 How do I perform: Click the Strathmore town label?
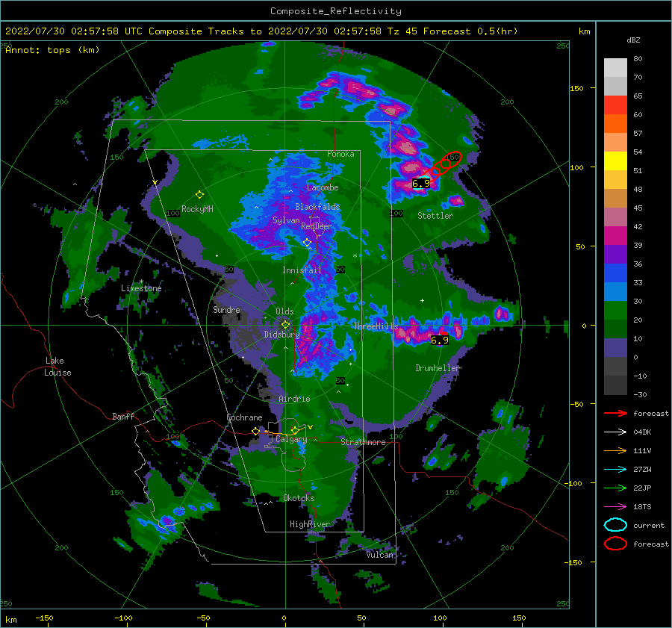pyautogui.click(x=363, y=442)
